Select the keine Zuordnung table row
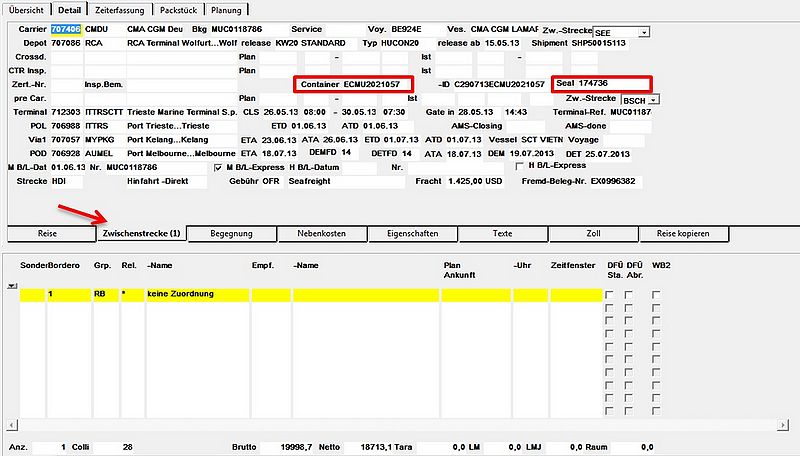 (311, 294)
